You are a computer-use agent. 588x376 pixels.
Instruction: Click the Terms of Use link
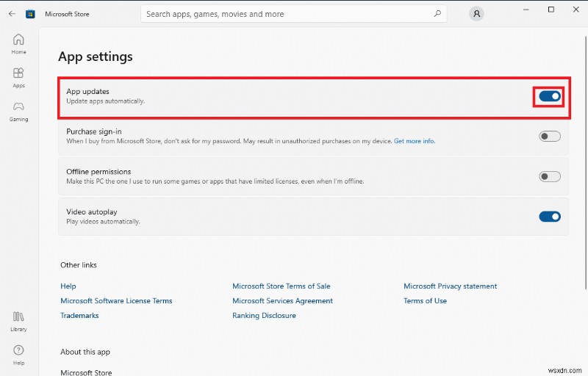click(x=425, y=301)
